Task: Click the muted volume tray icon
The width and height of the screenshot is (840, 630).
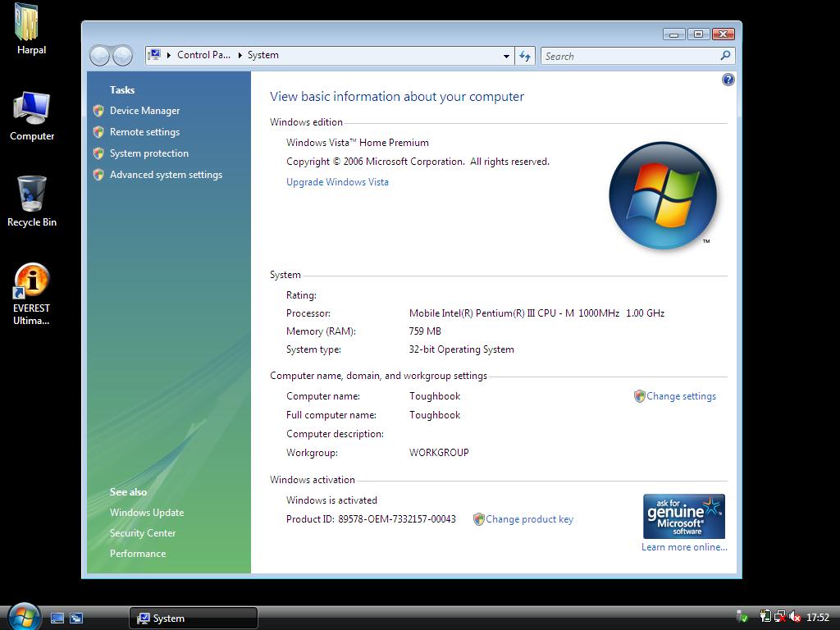Action: click(x=794, y=617)
